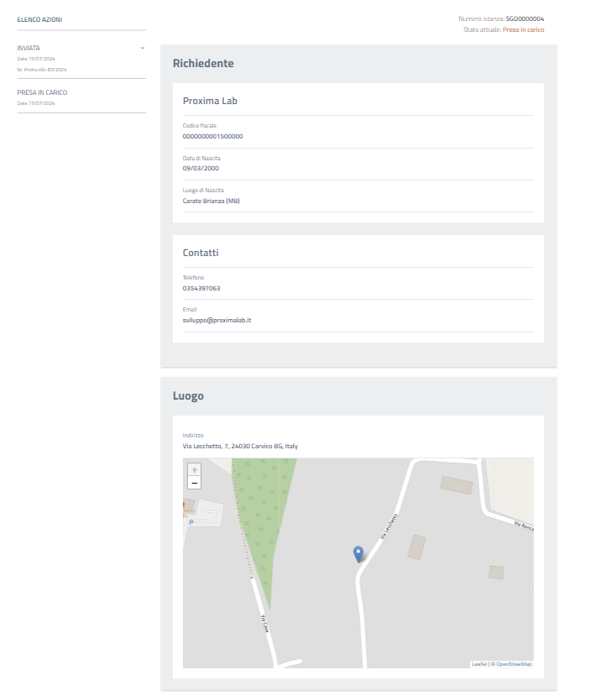The image size is (616, 696).
Task: Click instance number SGD0000004
Action: pos(525,18)
